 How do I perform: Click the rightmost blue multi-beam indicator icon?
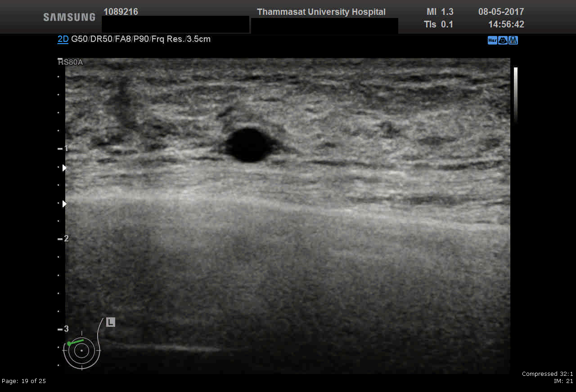coord(513,40)
